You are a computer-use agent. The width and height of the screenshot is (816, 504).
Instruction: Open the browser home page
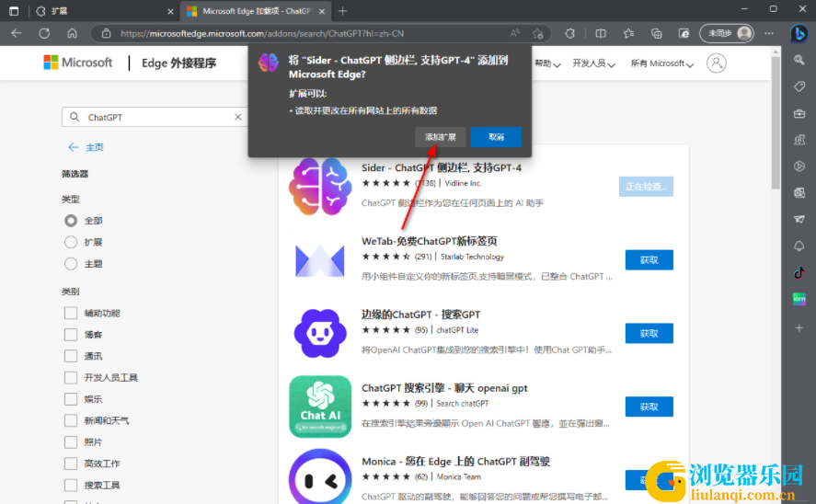click(x=73, y=33)
